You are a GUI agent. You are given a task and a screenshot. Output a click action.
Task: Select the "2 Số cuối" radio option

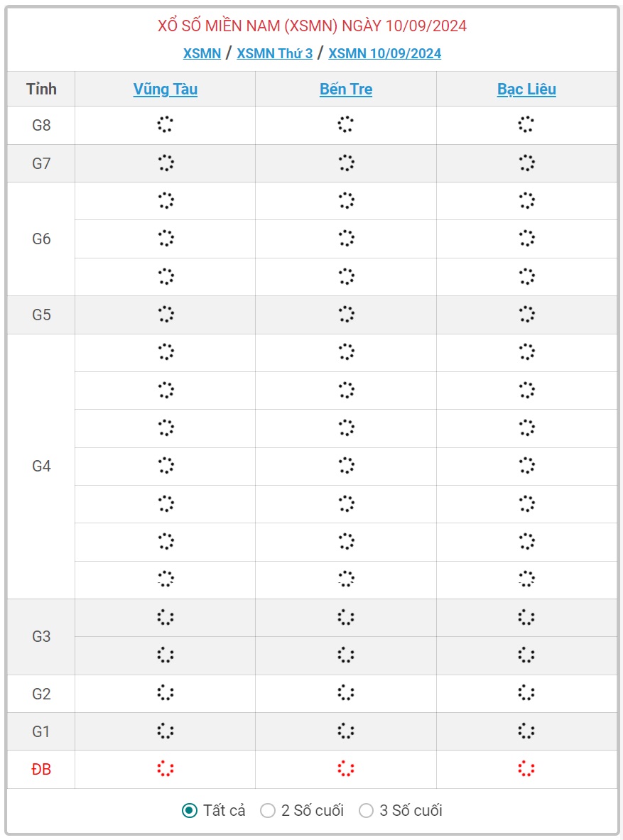(x=268, y=810)
